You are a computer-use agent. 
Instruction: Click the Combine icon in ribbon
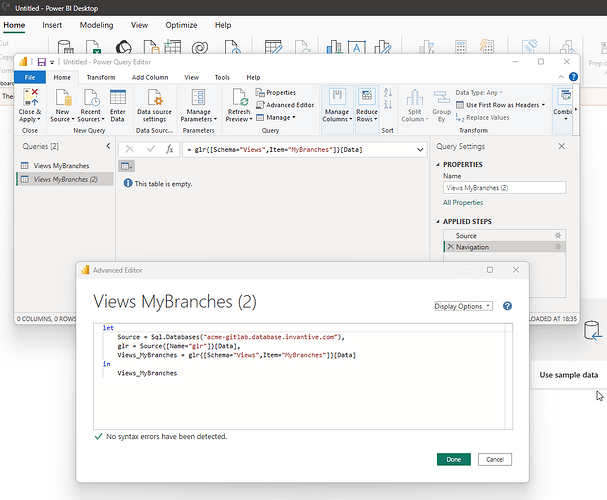(565, 97)
